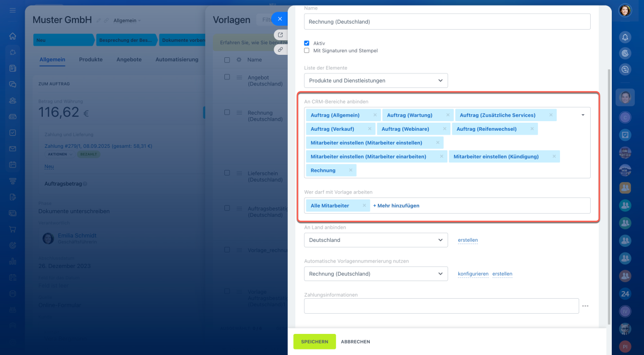The width and height of the screenshot is (644, 355).
Task: Select 'Besprechung der Bes...' stage
Action: [x=127, y=40]
